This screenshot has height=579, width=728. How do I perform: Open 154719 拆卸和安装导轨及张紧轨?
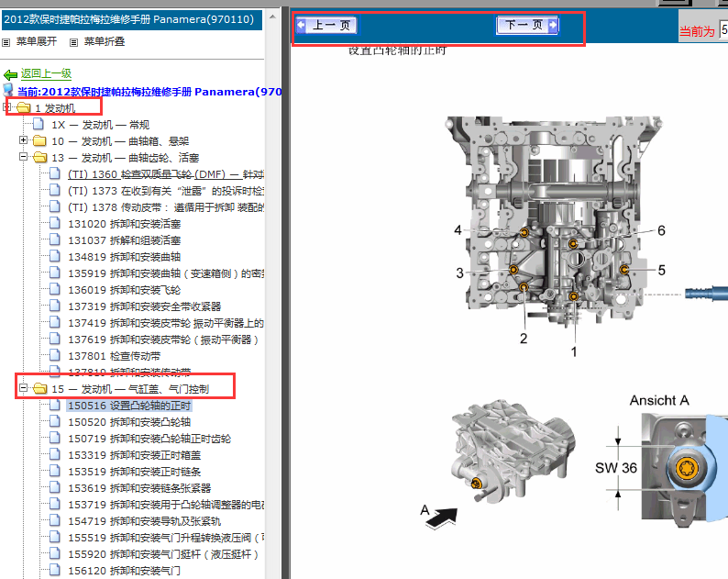[144, 521]
